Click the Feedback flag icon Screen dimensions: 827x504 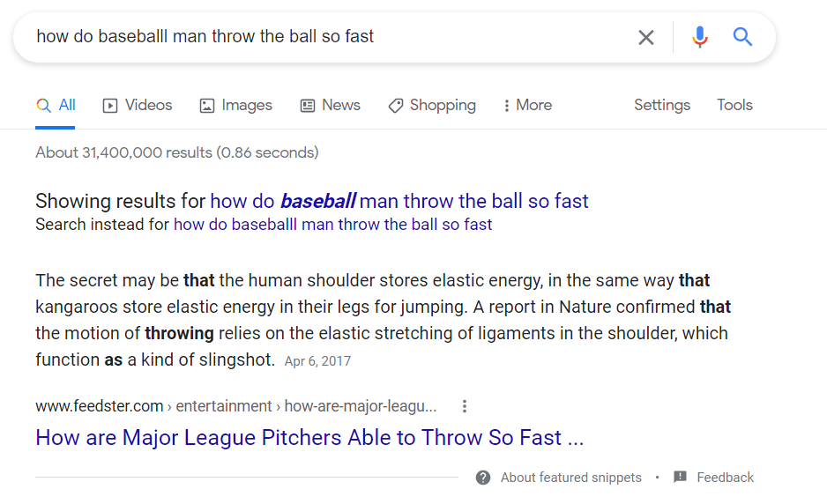pos(680,477)
